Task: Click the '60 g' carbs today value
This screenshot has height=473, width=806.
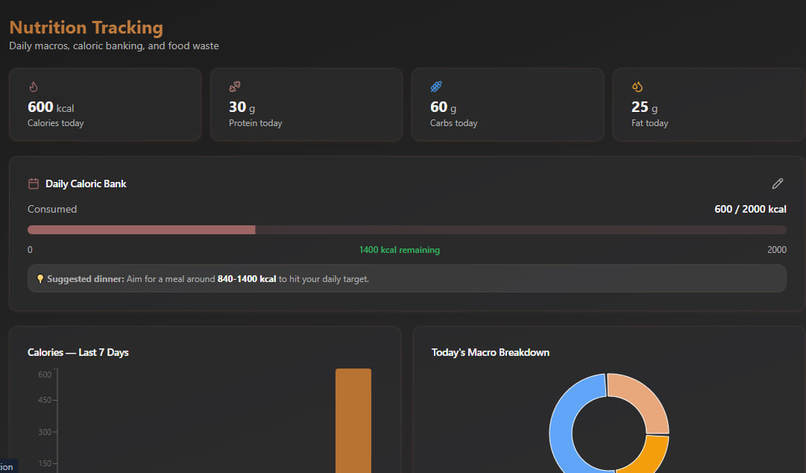Action: tap(443, 107)
